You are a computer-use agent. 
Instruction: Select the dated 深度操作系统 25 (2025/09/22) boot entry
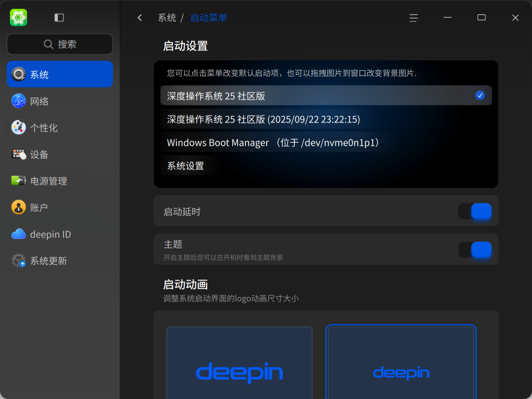[326, 119]
